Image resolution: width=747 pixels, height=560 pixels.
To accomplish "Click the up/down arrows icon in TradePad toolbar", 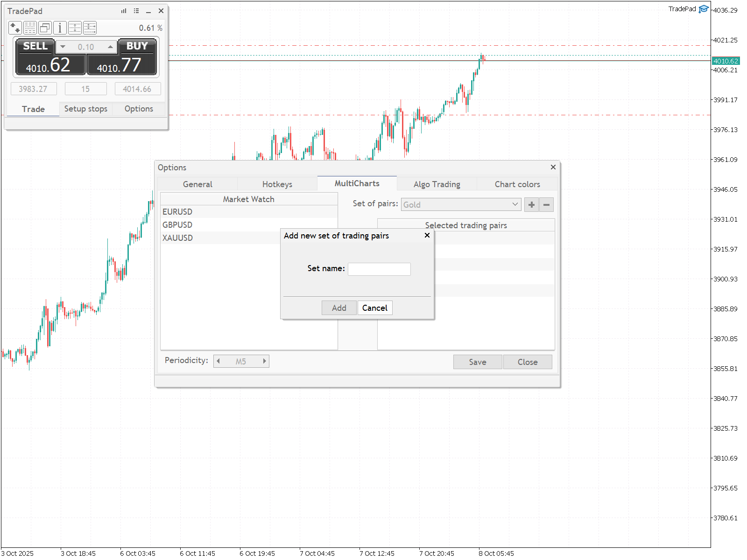I will pyautogui.click(x=15, y=28).
